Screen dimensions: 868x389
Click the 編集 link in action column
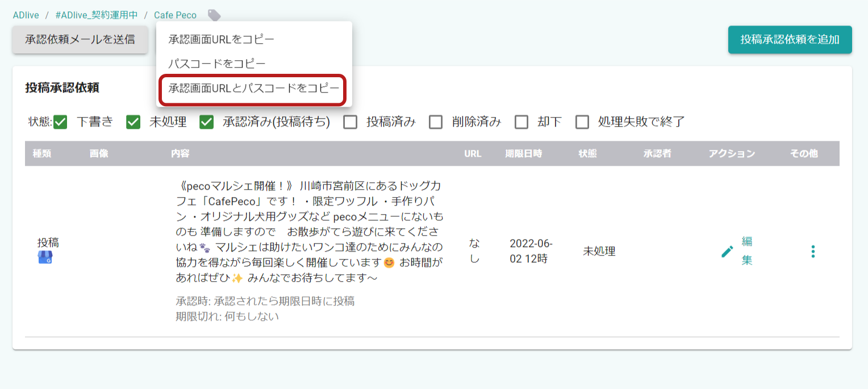[747, 251]
